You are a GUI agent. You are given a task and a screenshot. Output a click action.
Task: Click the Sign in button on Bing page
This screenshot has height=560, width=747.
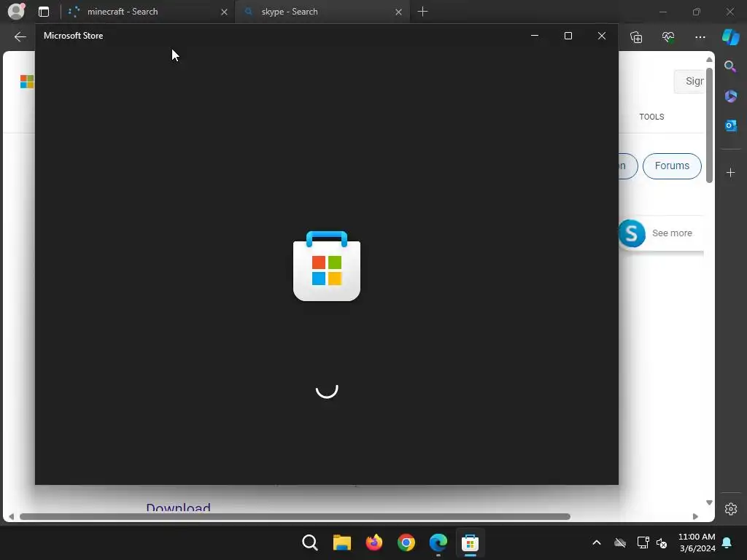[689, 82]
